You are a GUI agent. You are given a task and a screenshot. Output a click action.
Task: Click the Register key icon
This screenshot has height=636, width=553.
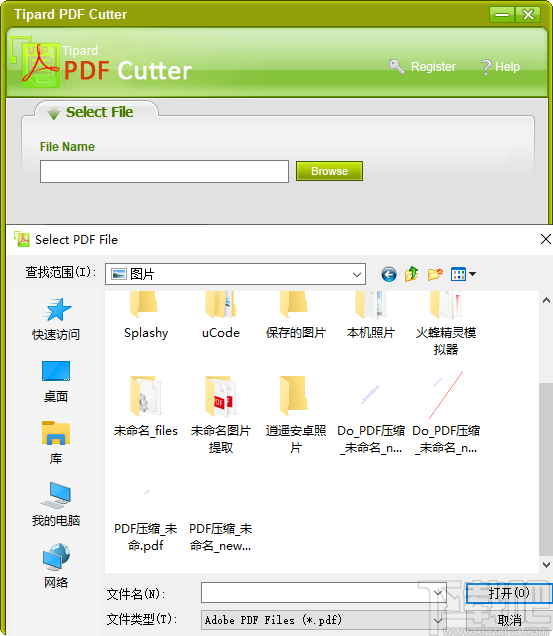396,66
